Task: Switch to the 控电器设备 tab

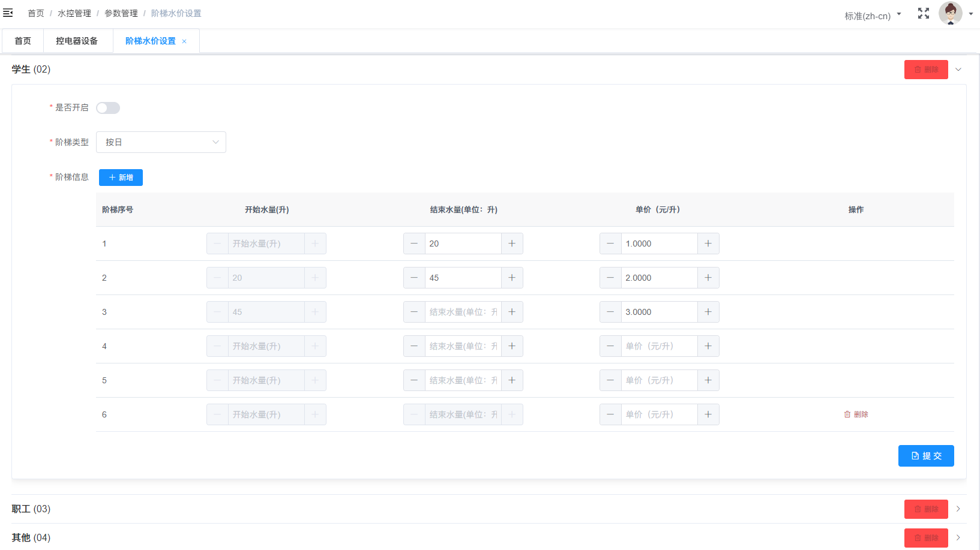Action: (77, 41)
